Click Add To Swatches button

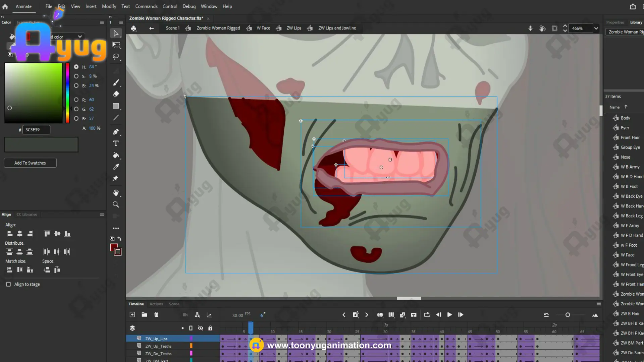coord(30,163)
